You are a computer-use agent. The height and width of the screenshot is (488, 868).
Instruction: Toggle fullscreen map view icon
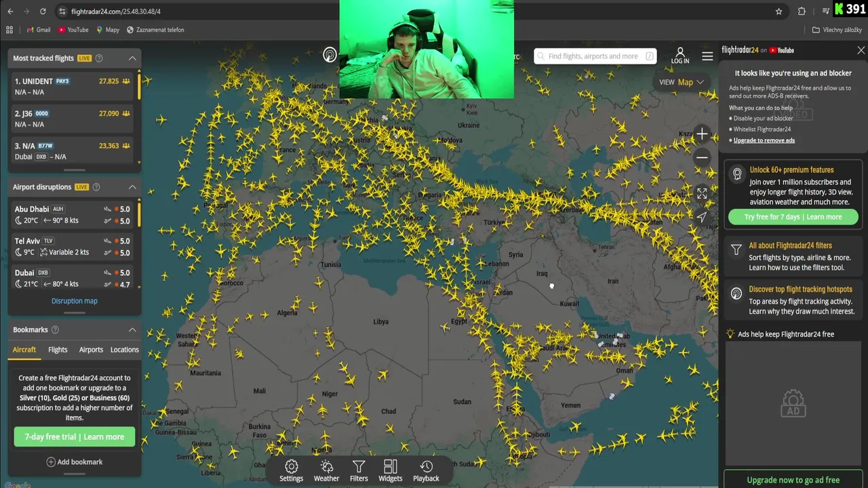(x=702, y=194)
